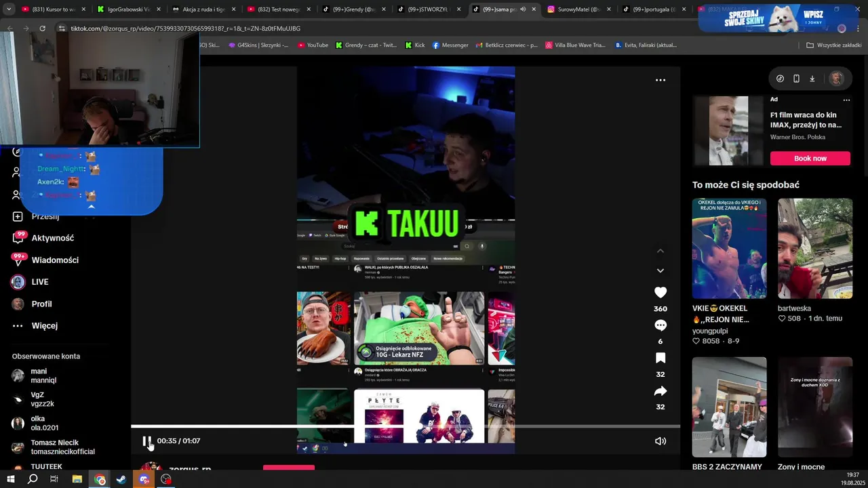Click the Book now ad button
The image size is (868, 488).
(810, 159)
